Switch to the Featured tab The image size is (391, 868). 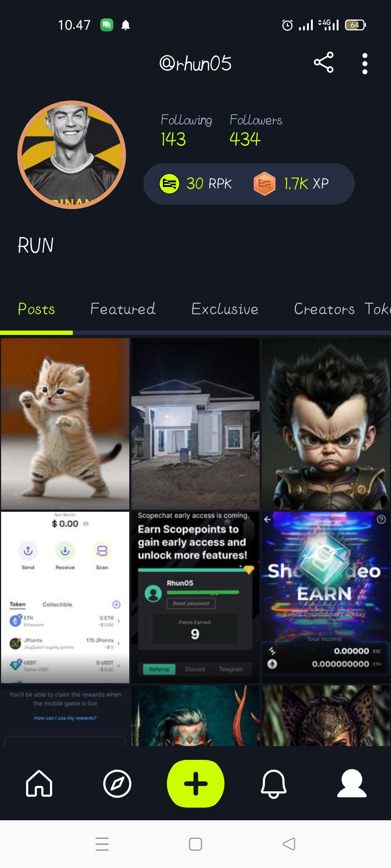click(x=123, y=309)
